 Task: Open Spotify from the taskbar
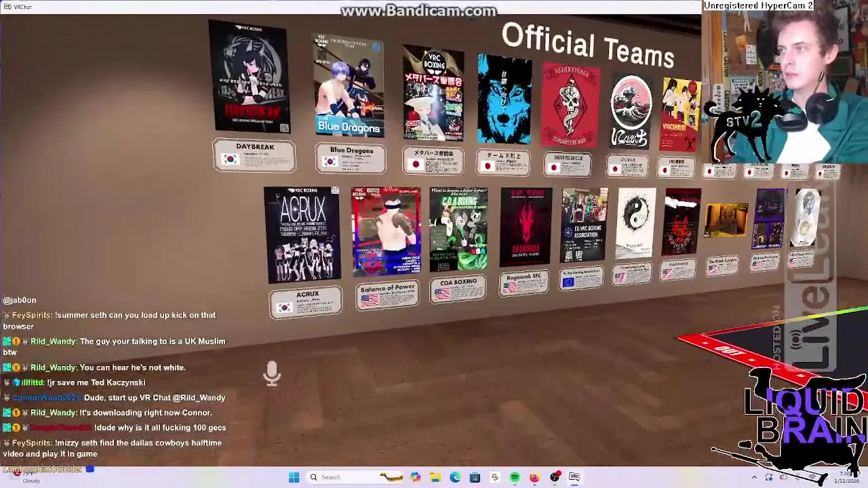(x=515, y=477)
